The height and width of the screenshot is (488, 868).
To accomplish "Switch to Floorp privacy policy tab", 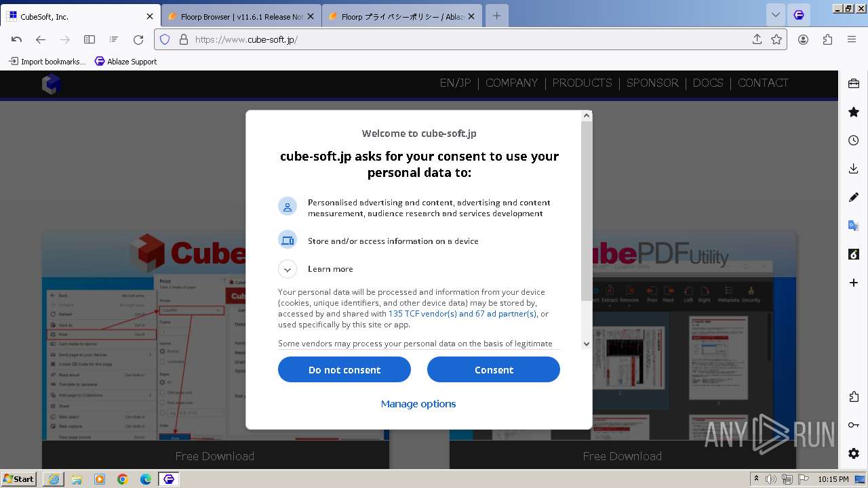I will [402, 16].
